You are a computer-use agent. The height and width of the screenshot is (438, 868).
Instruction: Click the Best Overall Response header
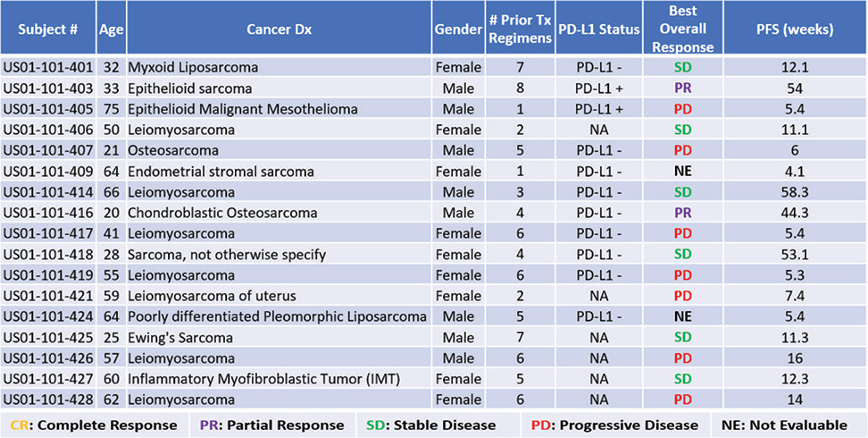683,29
